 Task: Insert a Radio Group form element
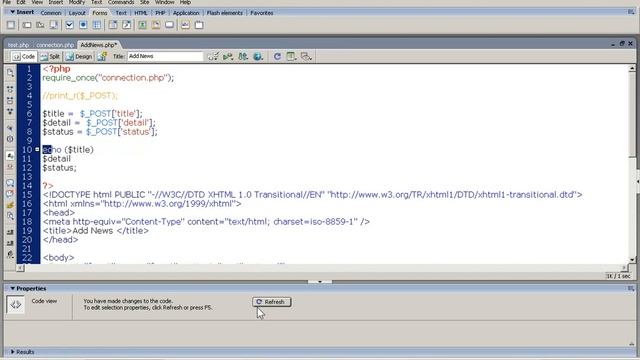click(97, 25)
